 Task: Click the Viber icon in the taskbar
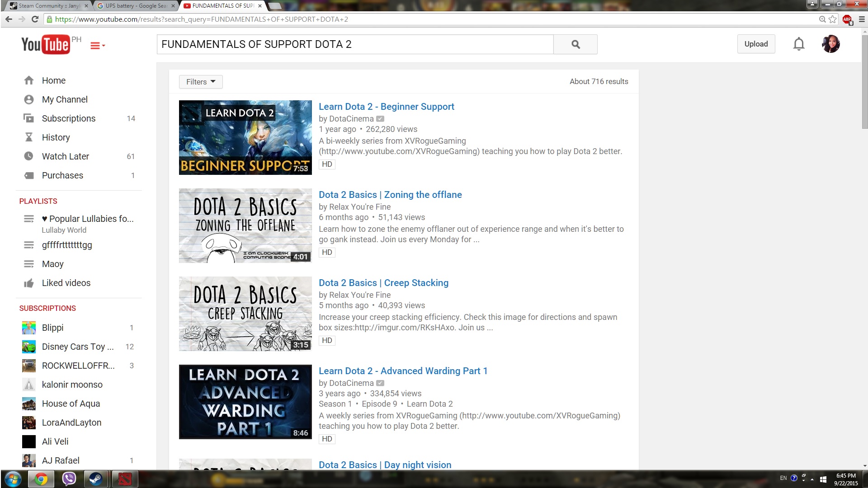(69, 479)
